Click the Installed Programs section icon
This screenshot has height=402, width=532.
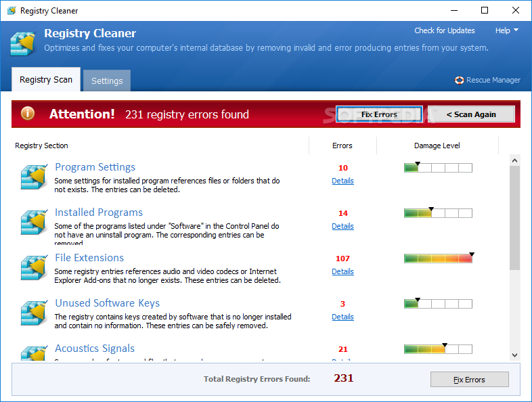point(34,222)
